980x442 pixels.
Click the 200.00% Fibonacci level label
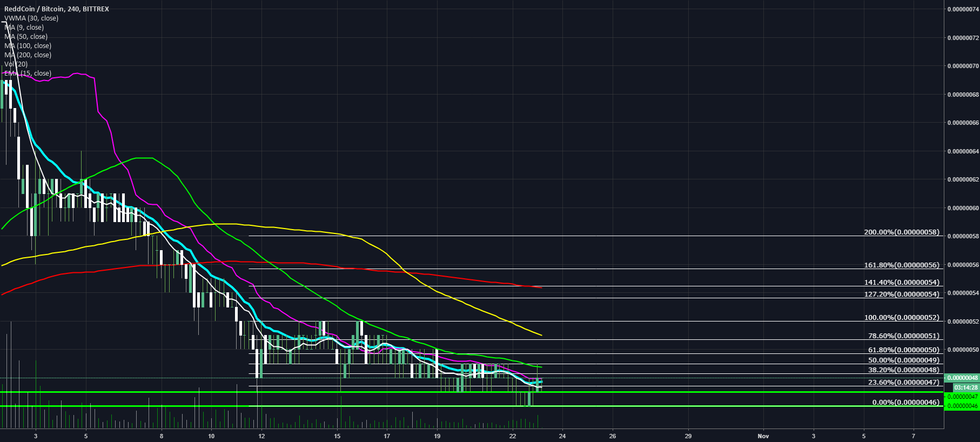click(x=902, y=232)
